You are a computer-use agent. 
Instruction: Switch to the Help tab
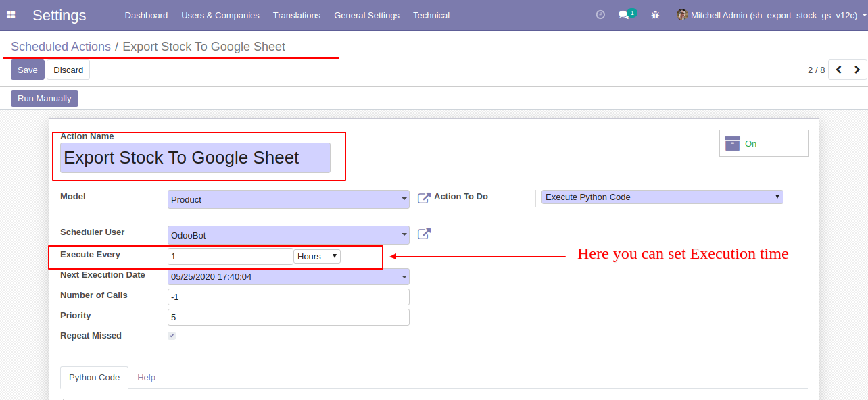tap(146, 378)
